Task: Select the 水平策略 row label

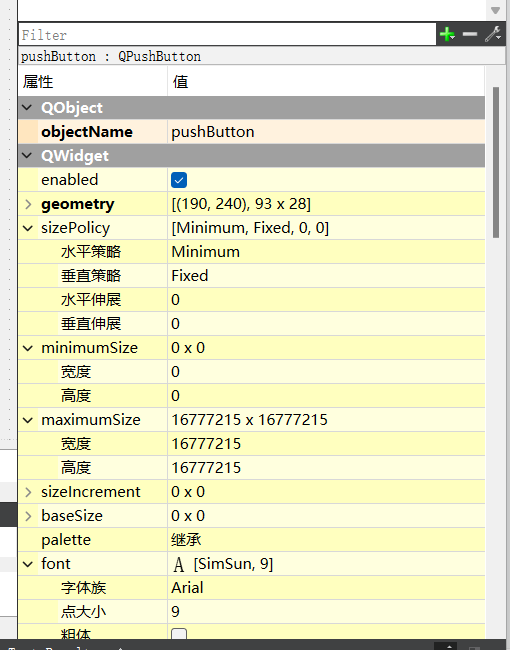Action: coord(91,252)
